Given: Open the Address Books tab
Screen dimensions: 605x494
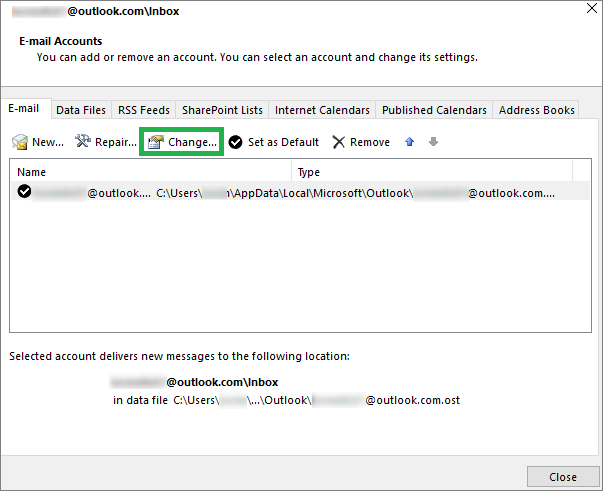Looking at the screenshot, I should coord(537,110).
